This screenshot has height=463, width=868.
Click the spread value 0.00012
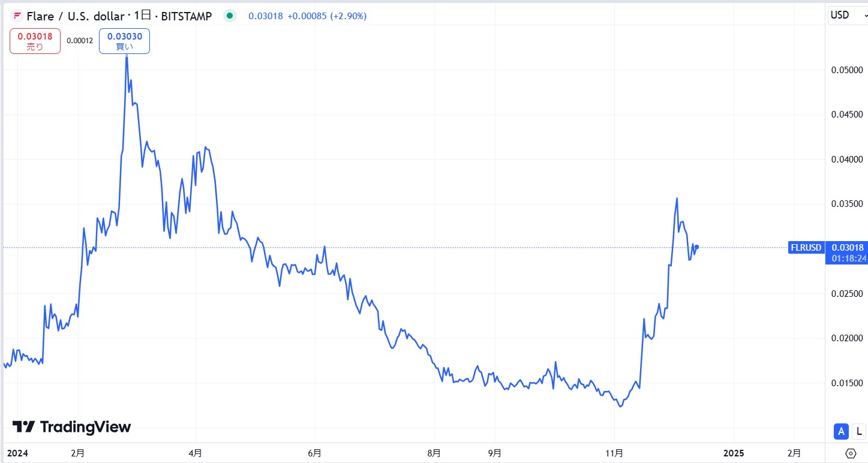[x=80, y=41]
